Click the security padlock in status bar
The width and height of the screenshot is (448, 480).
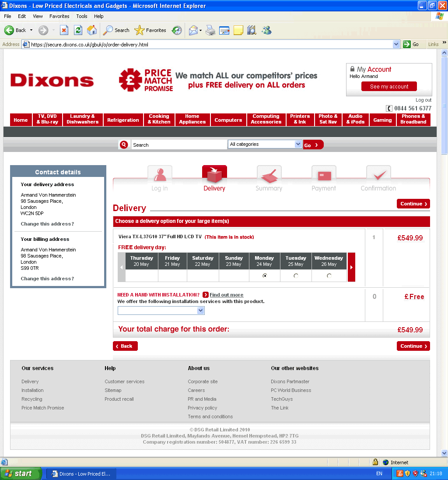click(x=375, y=462)
